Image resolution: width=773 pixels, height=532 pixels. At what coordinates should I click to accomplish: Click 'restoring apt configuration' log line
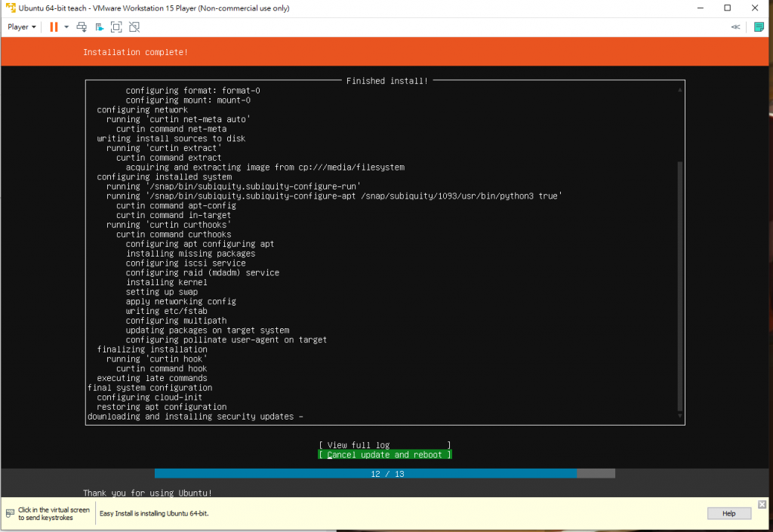(162, 407)
